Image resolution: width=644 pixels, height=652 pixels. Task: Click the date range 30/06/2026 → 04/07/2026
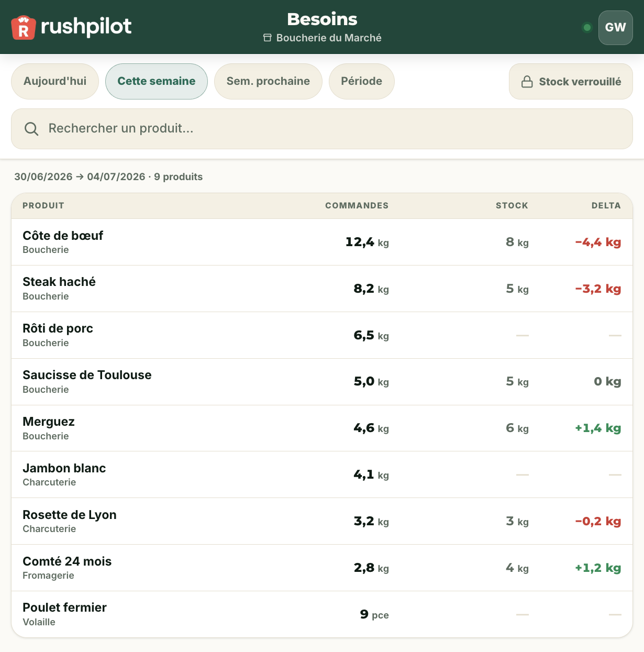(80, 177)
